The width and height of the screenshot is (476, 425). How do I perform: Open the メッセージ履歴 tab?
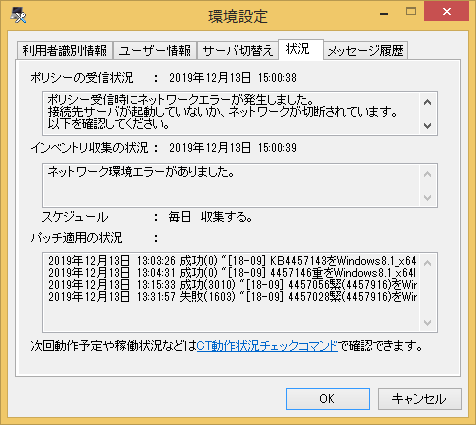pyautogui.click(x=365, y=51)
